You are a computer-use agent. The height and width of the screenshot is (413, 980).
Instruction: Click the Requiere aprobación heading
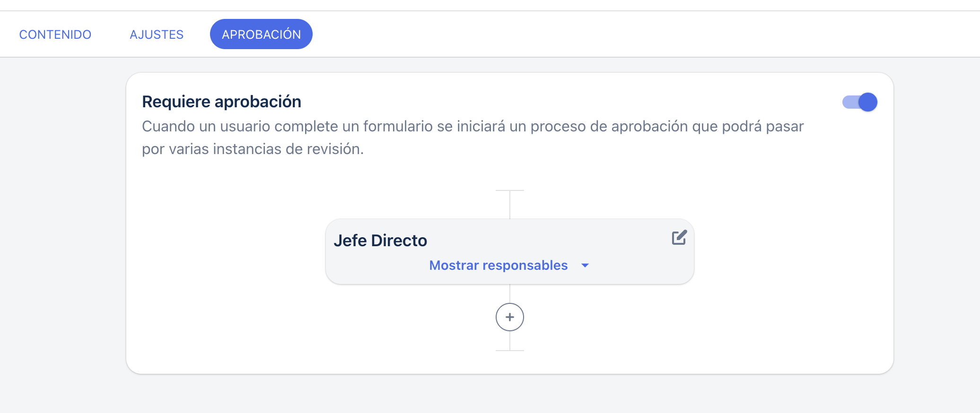[221, 102]
